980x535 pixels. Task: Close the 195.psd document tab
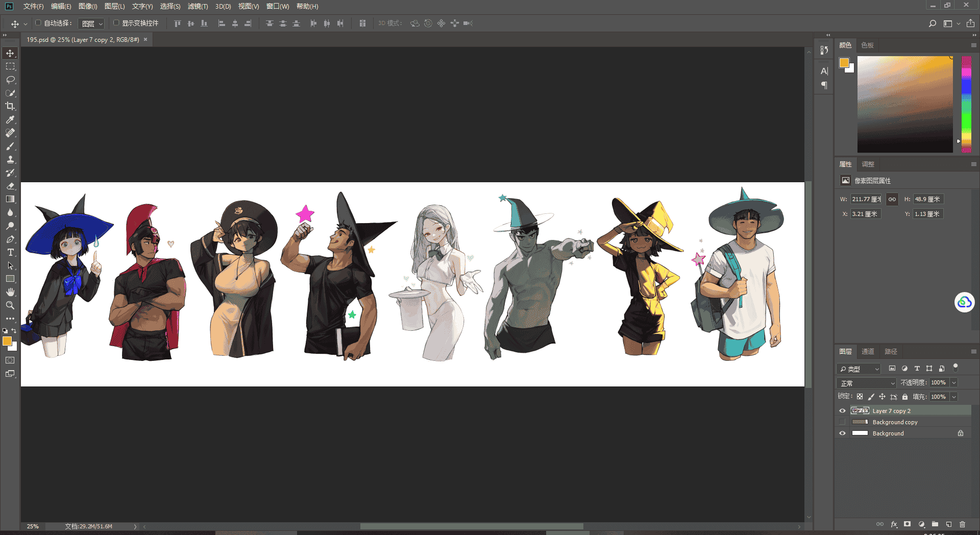(x=145, y=39)
